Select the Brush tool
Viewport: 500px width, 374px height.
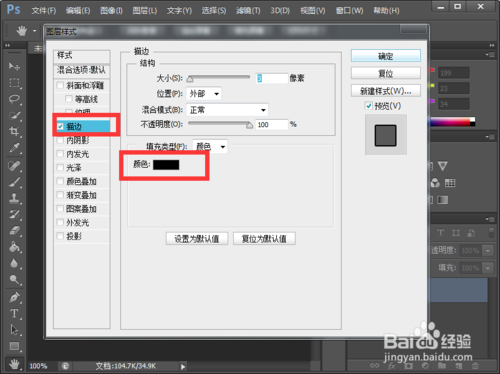[14, 182]
